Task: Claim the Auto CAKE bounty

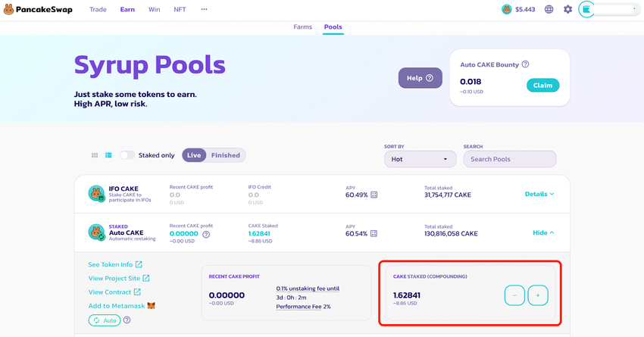Action: click(542, 86)
